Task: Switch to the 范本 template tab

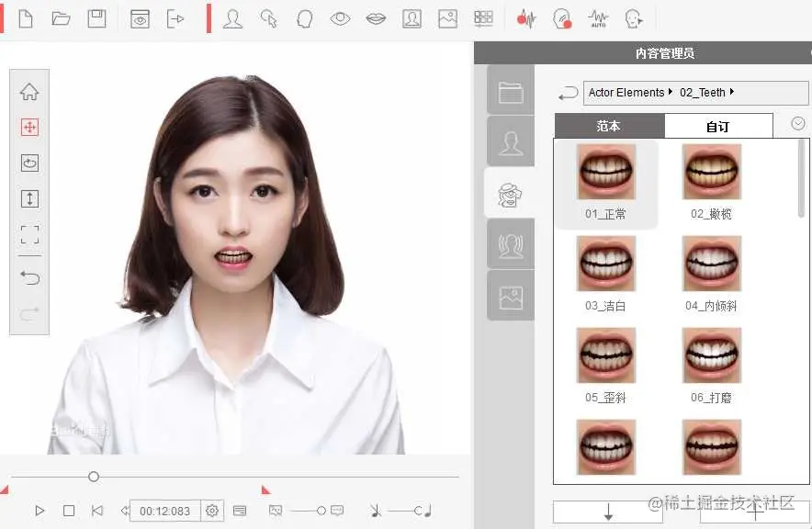Action: tap(610, 127)
